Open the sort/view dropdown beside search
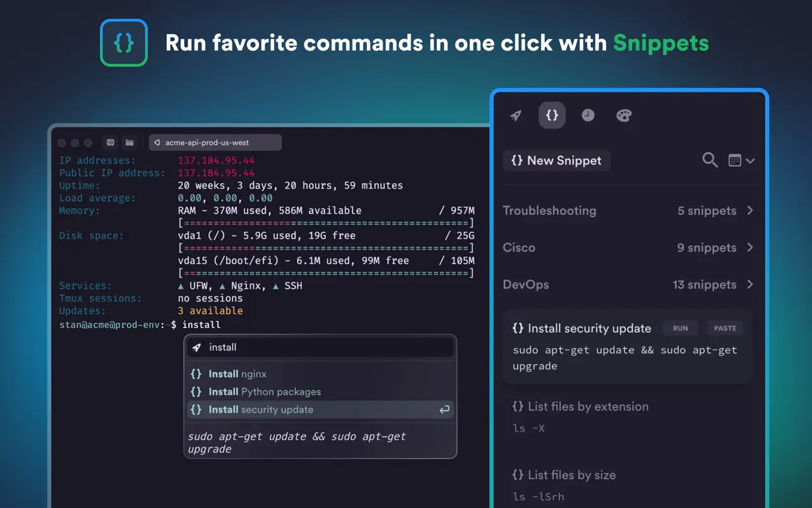The image size is (812, 508). (x=741, y=160)
